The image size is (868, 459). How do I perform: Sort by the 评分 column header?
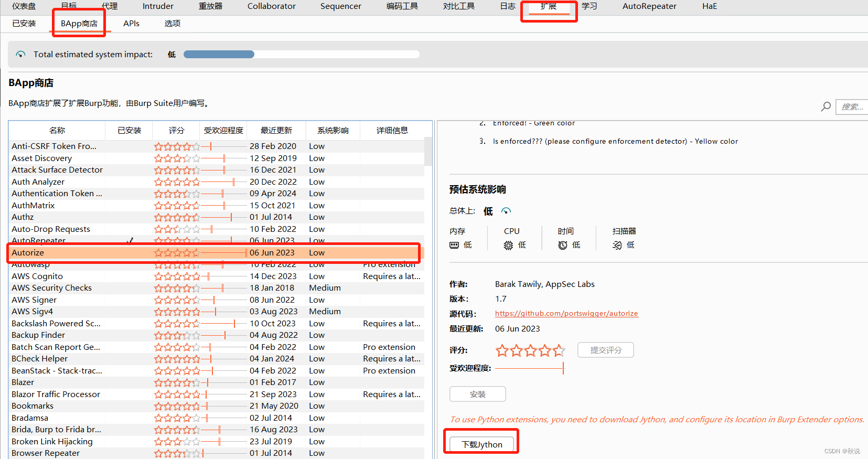click(x=176, y=130)
